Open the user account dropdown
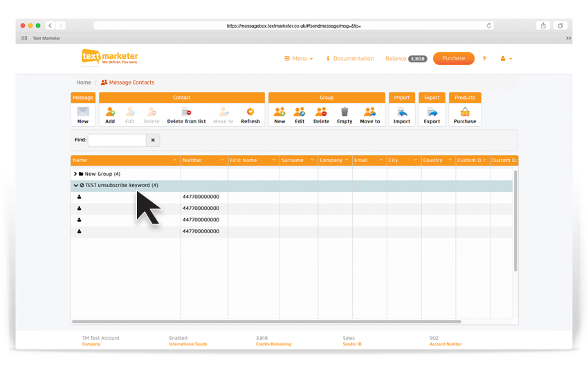This screenshot has width=588, height=365. [506, 59]
